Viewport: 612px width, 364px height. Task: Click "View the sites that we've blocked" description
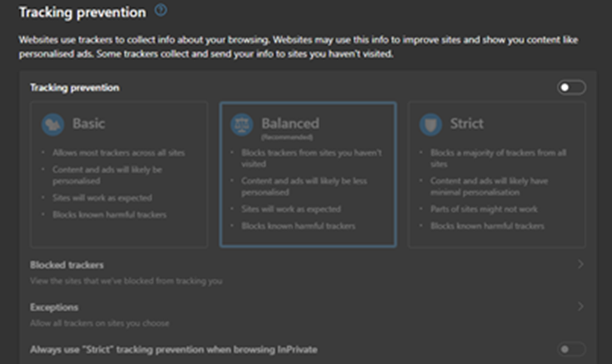tap(126, 281)
